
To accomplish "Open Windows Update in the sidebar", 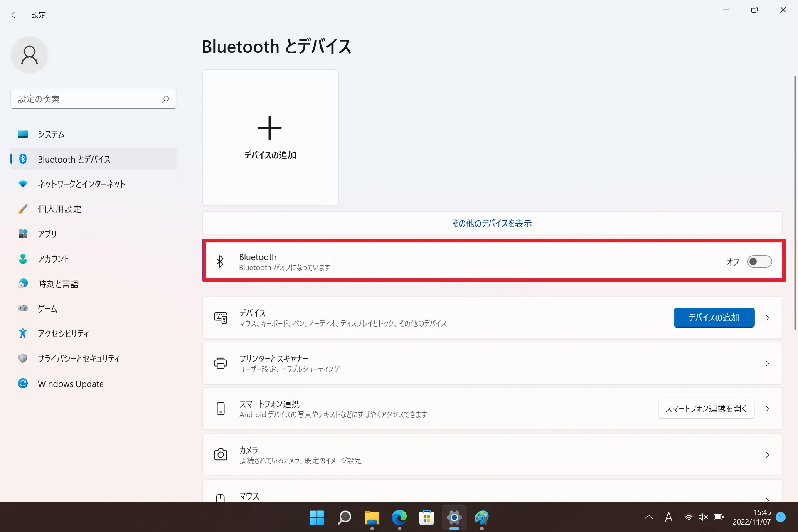I will pos(71,384).
